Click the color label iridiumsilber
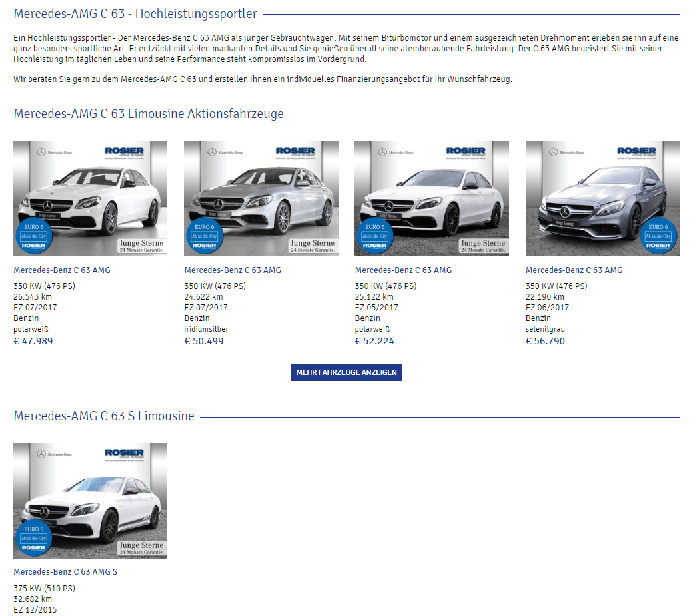This screenshot has height=616, width=691. click(x=207, y=329)
